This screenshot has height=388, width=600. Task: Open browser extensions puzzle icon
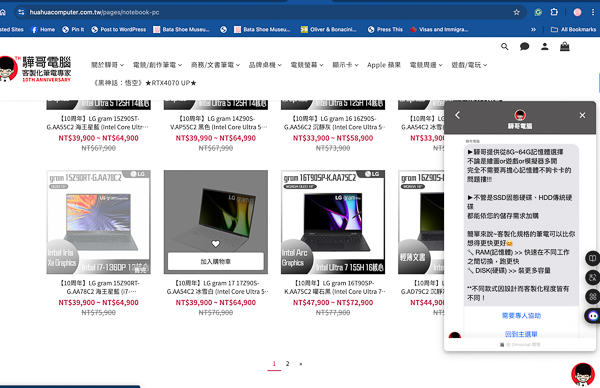tap(554, 12)
